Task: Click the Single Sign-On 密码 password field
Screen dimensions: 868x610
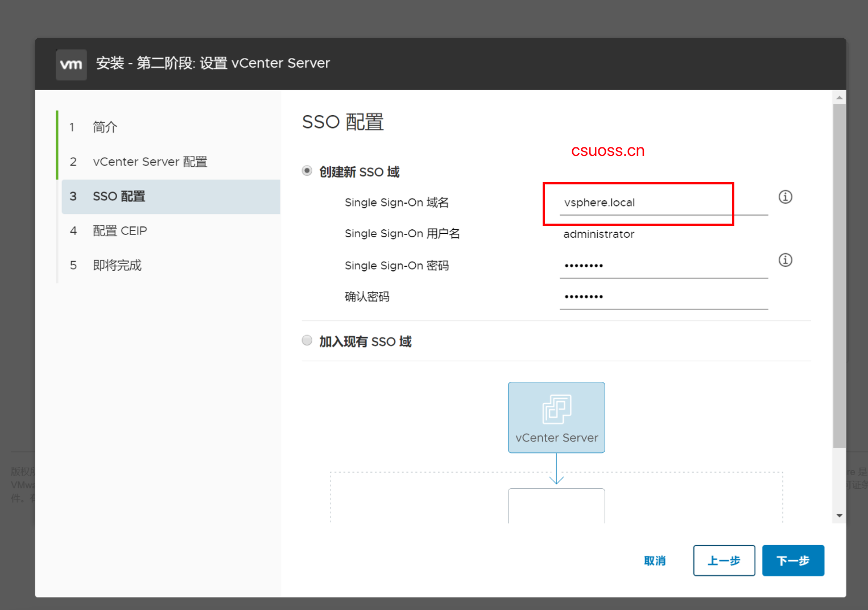Action: point(664,266)
